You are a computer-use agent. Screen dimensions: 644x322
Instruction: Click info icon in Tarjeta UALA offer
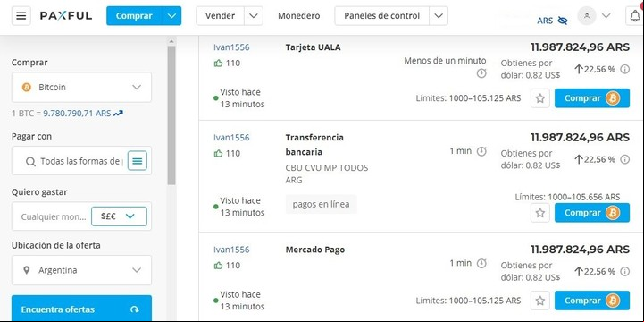624,69
